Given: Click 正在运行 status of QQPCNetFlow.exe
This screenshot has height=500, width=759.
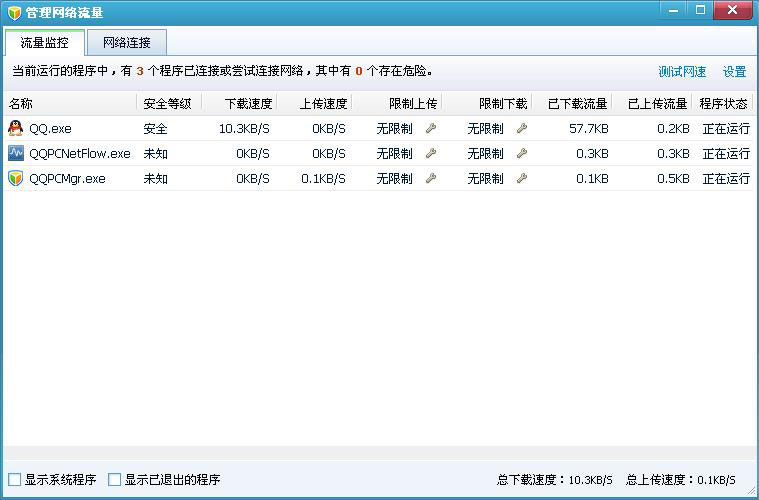Looking at the screenshot, I should coord(726,154).
